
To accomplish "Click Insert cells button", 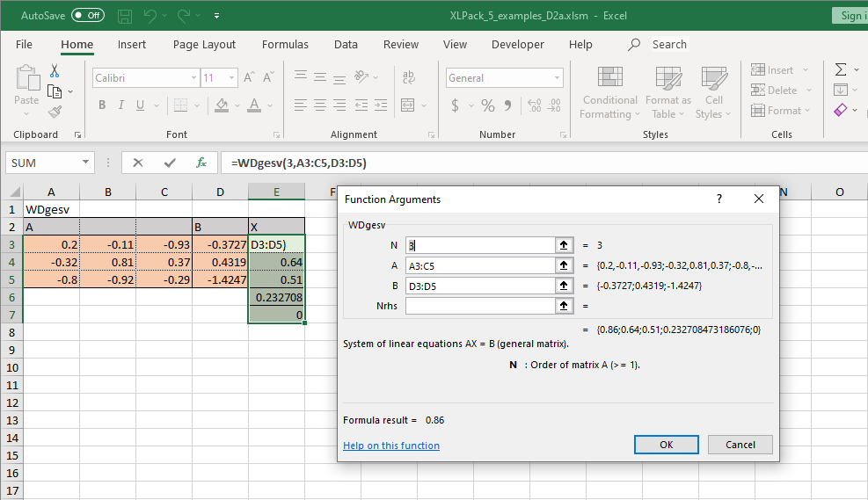I will (772, 69).
